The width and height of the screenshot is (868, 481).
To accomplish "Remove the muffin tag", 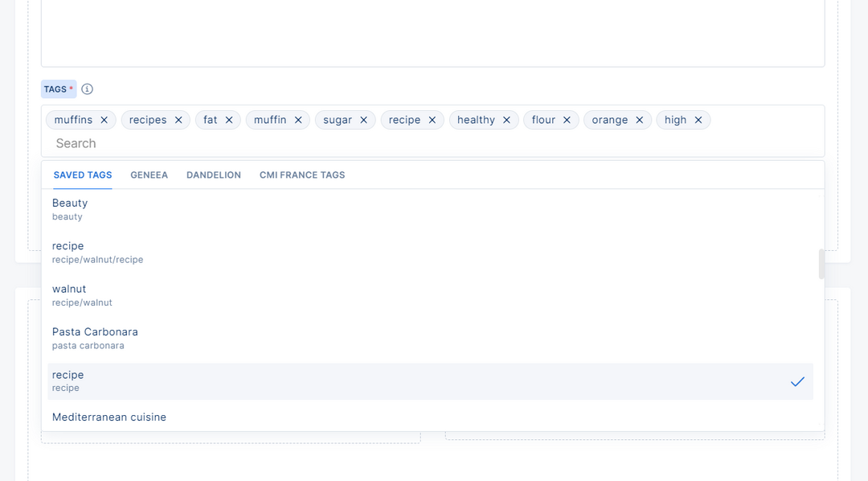I will click(x=298, y=120).
